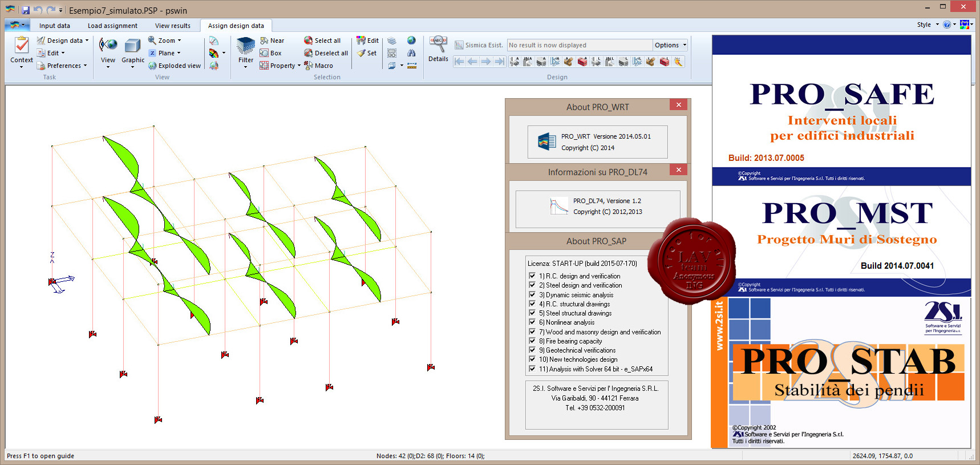Click the Sismica Esist. chart icon
The width and height of the screenshot is (980, 465).
pos(459,45)
